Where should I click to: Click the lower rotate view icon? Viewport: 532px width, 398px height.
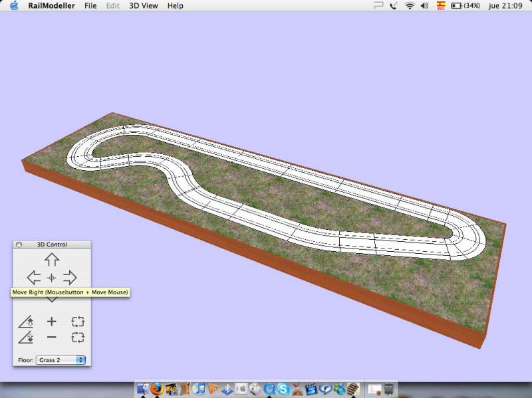78,338
